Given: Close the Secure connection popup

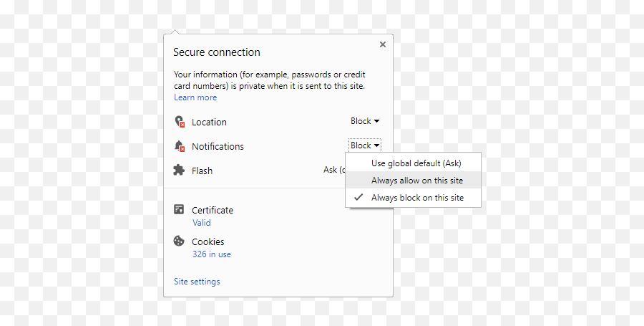Looking at the screenshot, I should pyautogui.click(x=382, y=44).
